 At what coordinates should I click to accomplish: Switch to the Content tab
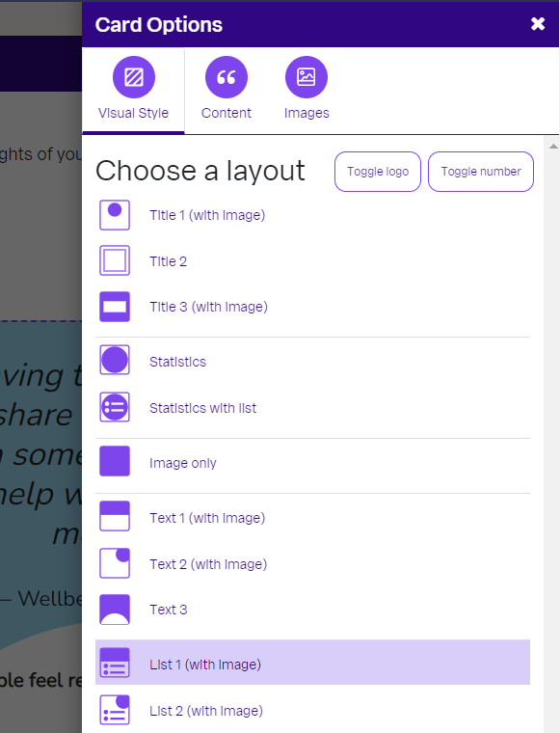click(227, 89)
